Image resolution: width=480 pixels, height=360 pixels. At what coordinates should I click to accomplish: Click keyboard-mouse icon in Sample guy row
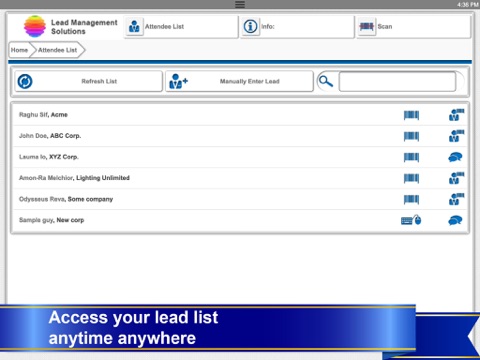tap(411, 220)
